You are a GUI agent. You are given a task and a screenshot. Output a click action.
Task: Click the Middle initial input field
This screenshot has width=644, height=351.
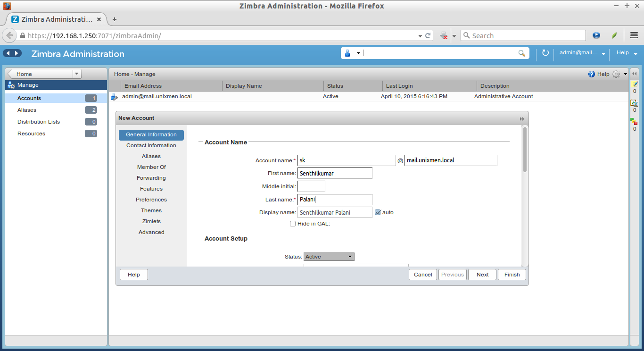tap(311, 186)
